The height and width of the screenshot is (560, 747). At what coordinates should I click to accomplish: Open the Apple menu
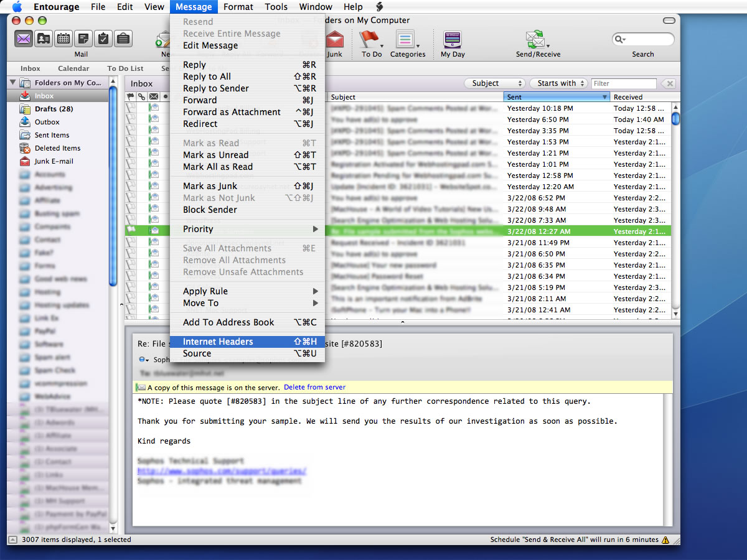click(x=17, y=7)
